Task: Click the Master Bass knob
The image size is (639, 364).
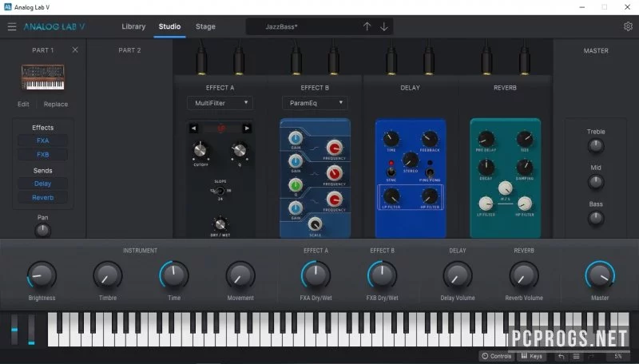Action: (596, 218)
